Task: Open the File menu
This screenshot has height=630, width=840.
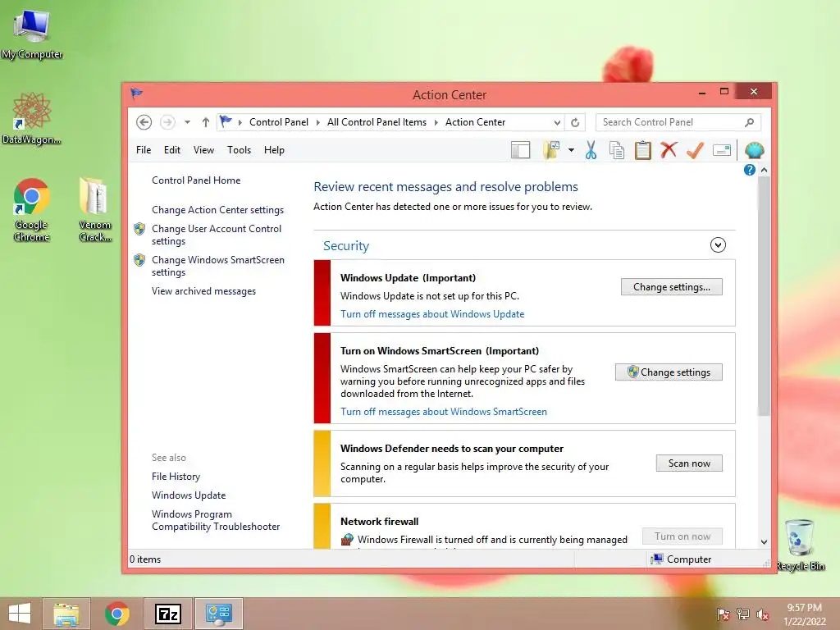Action: (x=144, y=150)
